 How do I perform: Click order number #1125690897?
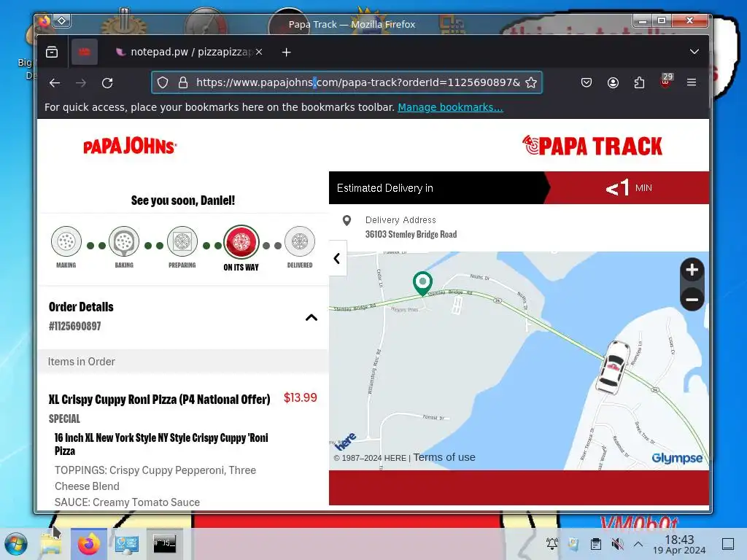[75, 326]
